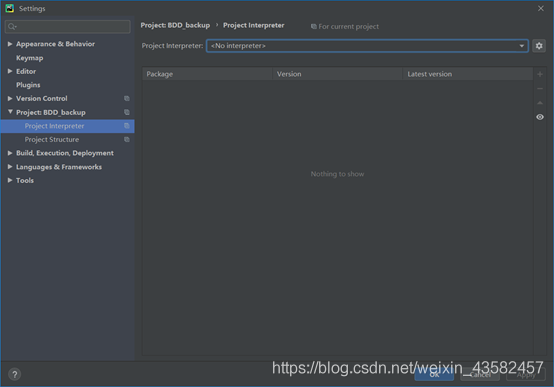The image size is (554, 387).
Task: Sort by the Version column header
Action: tap(337, 74)
